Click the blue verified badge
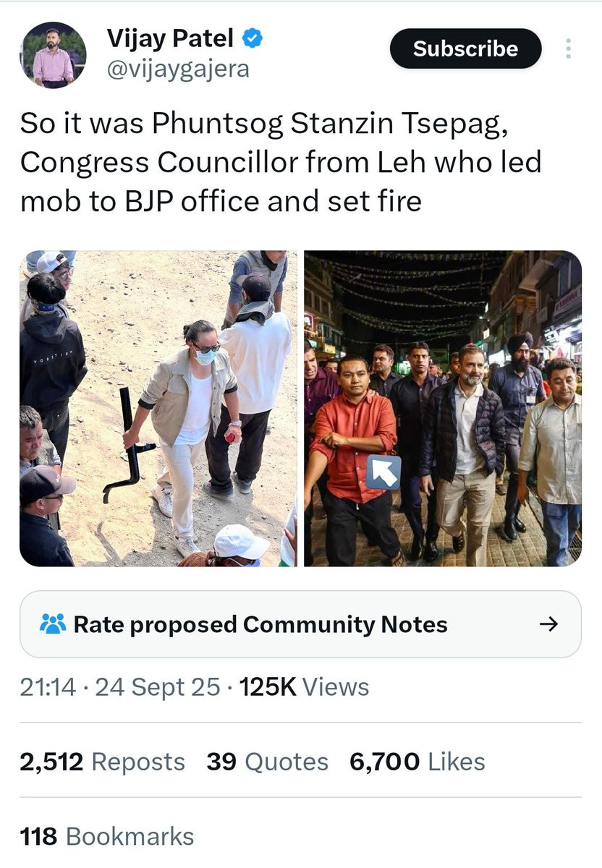The width and height of the screenshot is (602, 868). [x=250, y=39]
